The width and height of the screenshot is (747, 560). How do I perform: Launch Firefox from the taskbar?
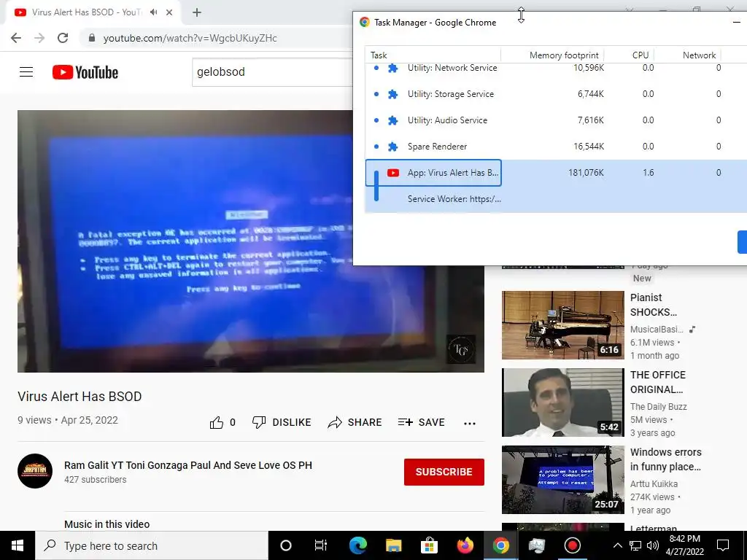(465, 545)
